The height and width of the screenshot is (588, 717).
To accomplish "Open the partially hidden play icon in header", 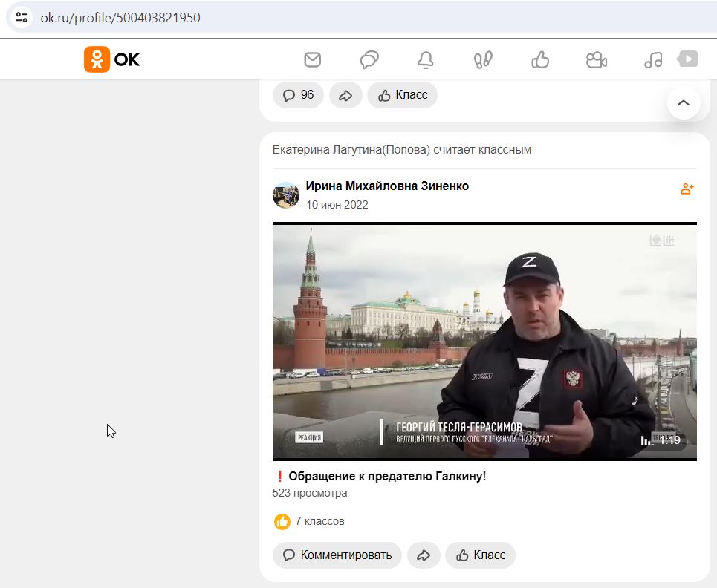I will (687, 59).
